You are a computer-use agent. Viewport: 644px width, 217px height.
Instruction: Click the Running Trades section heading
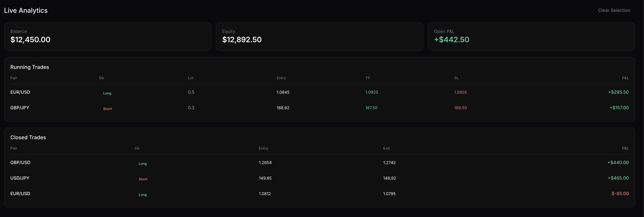click(x=30, y=67)
